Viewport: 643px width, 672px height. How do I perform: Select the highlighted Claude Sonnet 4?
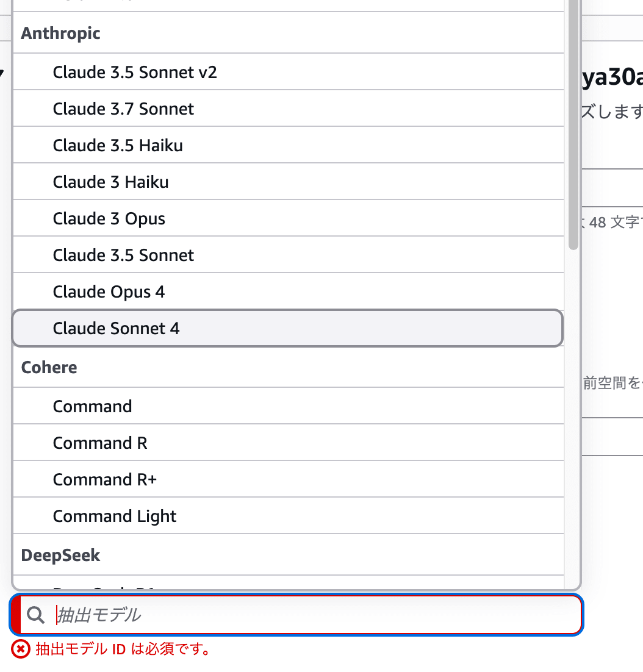(x=116, y=329)
